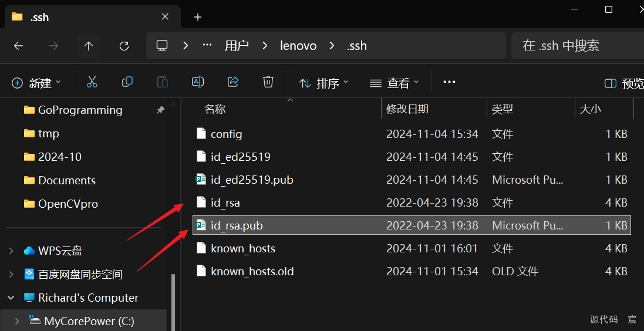This screenshot has width=644, height=331.
Task: Open the 排序 (Sort) dropdown menu
Action: click(x=323, y=83)
